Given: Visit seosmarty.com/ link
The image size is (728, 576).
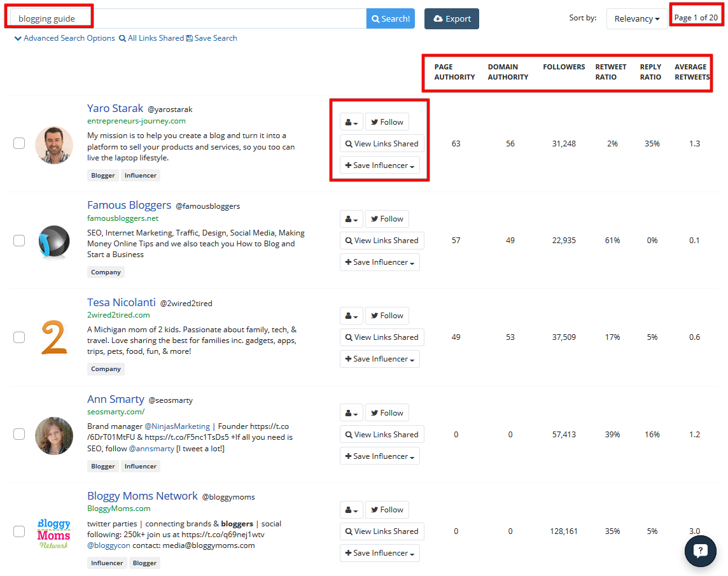Looking at the screenshot, I should [x=116, y=412].
